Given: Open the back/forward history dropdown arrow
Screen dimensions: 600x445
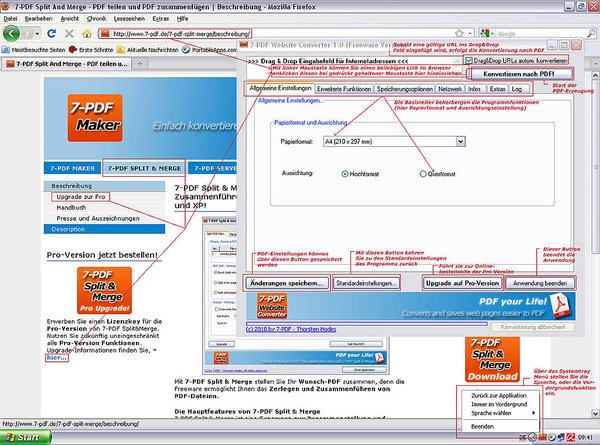Looking at the screenshot, I should [x=37, y=34].
